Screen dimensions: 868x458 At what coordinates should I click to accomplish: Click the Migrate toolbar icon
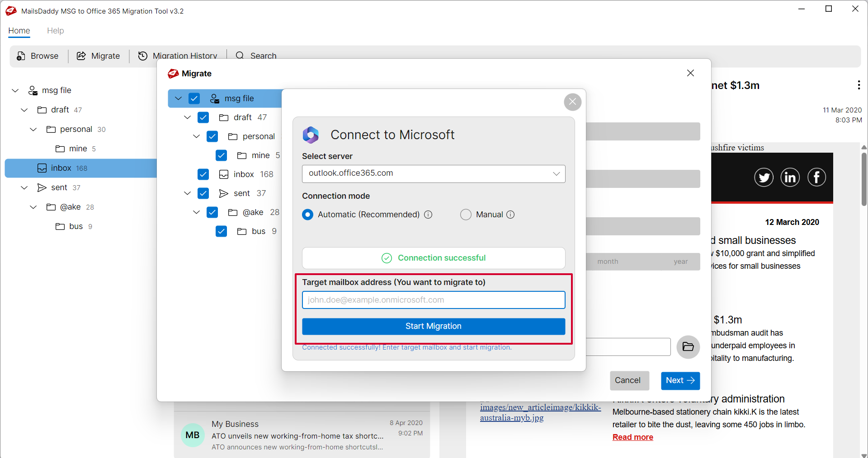pyautogui.click(x=81, y=56)
